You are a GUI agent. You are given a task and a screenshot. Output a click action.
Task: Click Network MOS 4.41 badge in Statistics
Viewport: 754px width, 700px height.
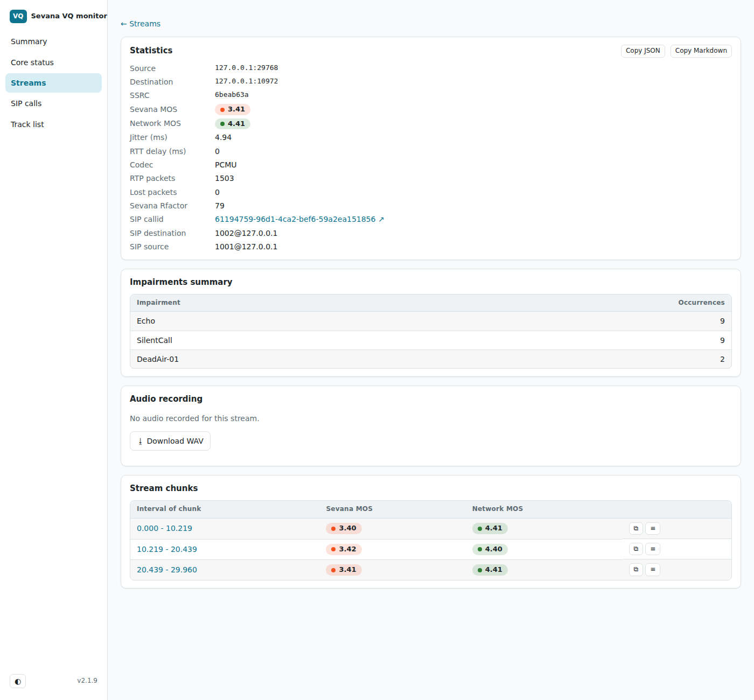coord(233,124)
